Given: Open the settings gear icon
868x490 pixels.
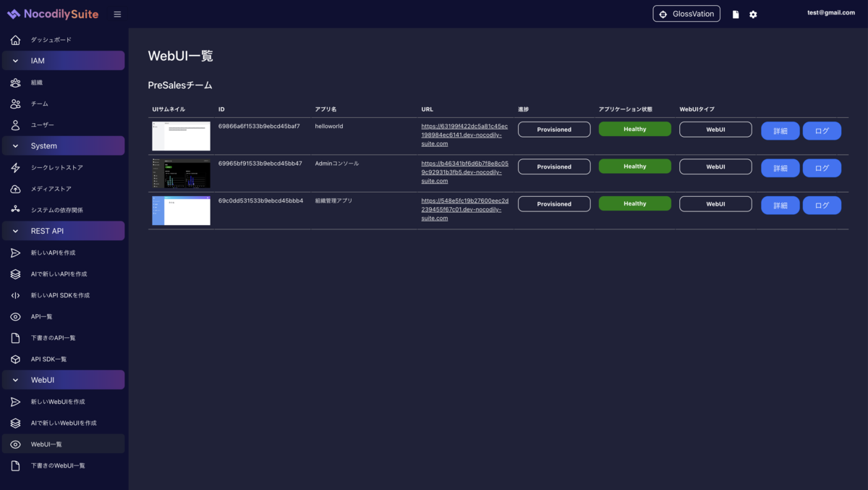Looking at the screenshot, I should [x=753, y=14].
